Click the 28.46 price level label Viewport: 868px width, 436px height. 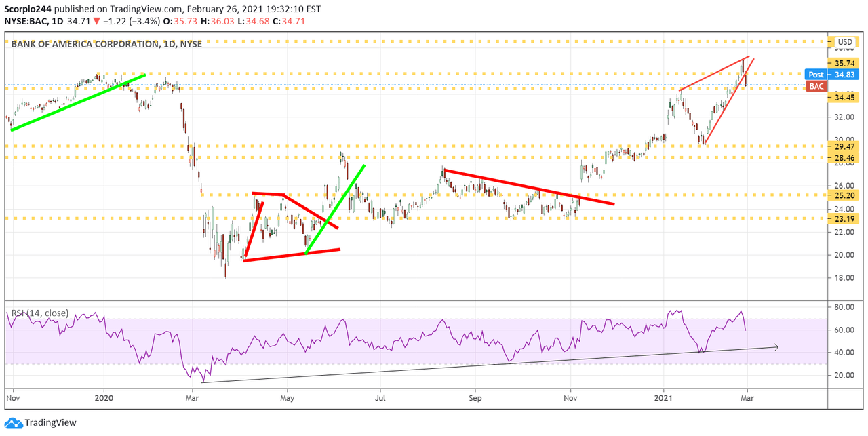(x=845, y=157)
